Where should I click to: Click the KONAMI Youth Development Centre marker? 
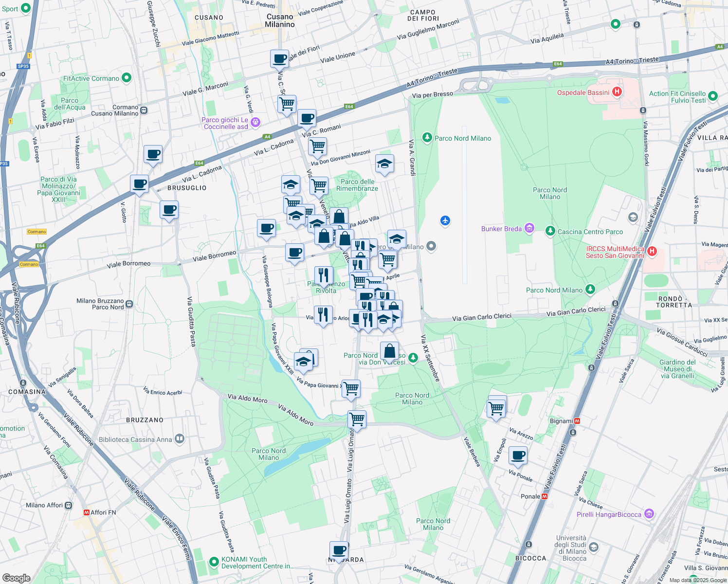[214, 561]
